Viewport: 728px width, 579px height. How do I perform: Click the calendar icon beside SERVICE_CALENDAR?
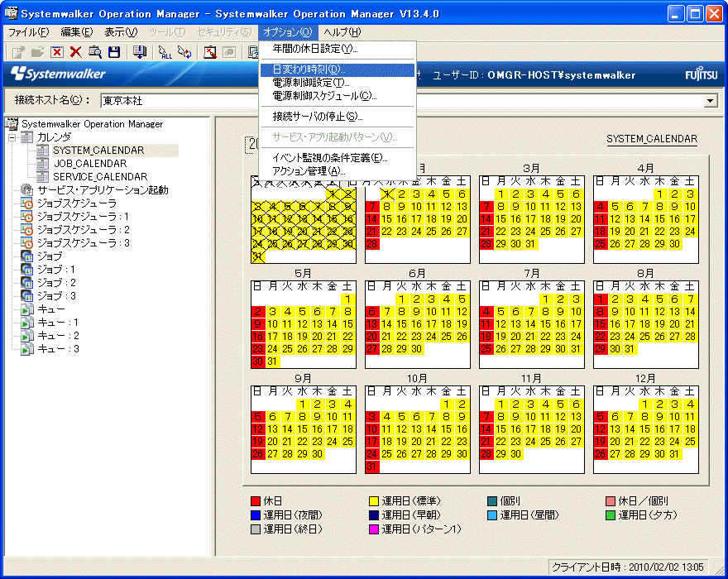(43, 176)
